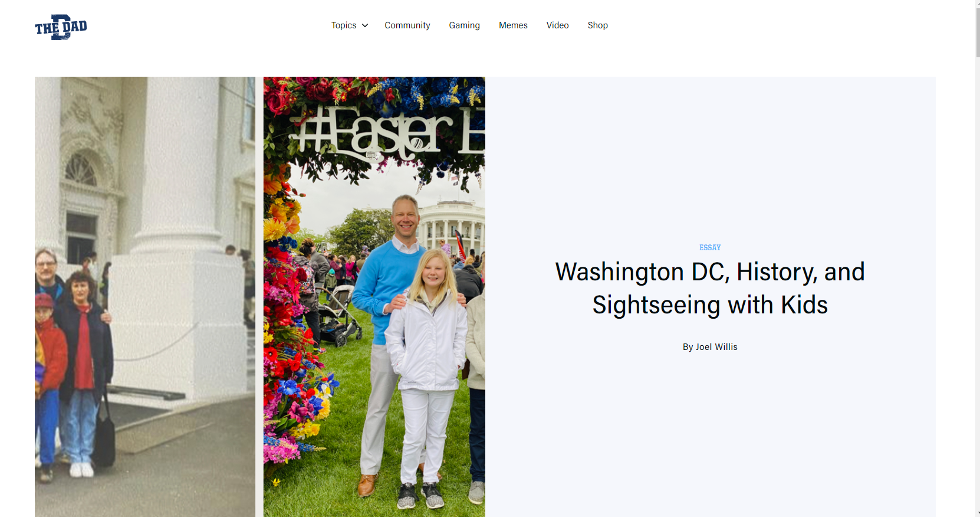This screenshot has width=980, height=517.
Task: Open the old White House family photo
Action: [145, 297]
